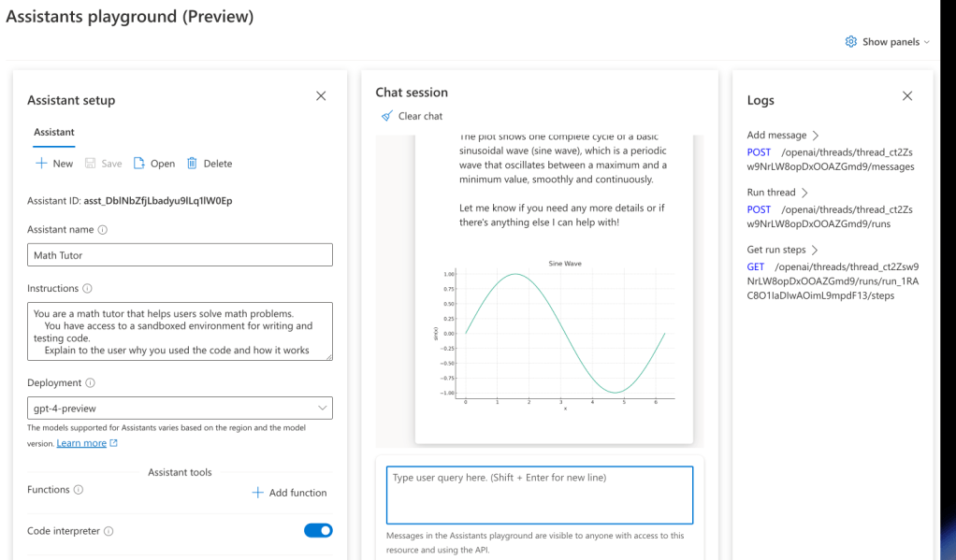This screenshot has width=956, height=560.
Task: Click the user query text box
Action: pyautogui.click(x=539, y=495)
